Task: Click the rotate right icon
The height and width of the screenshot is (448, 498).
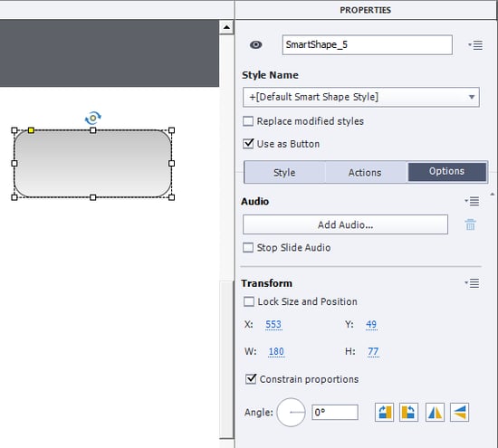Action: (x=384, y=412)
